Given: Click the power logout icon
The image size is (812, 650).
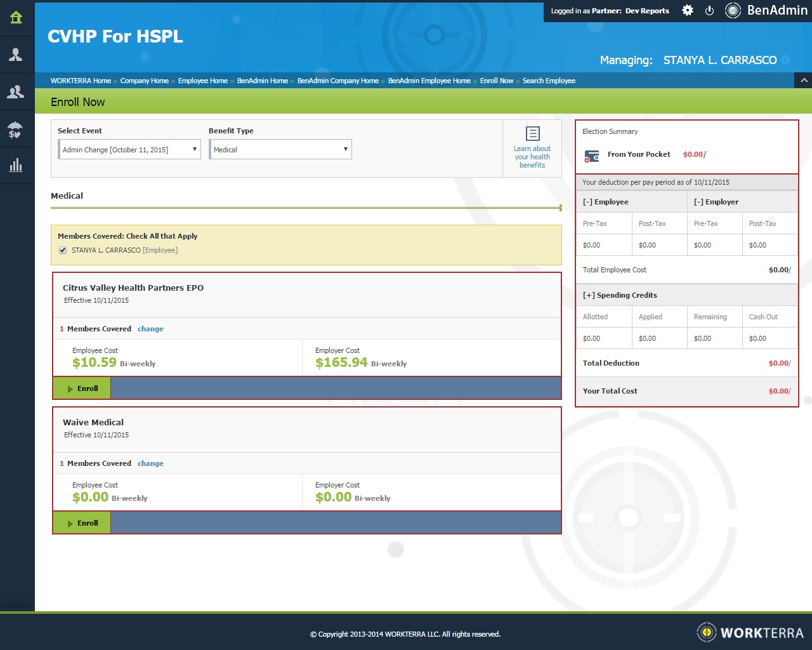Looking at the screenshot, I should point(710,11).
